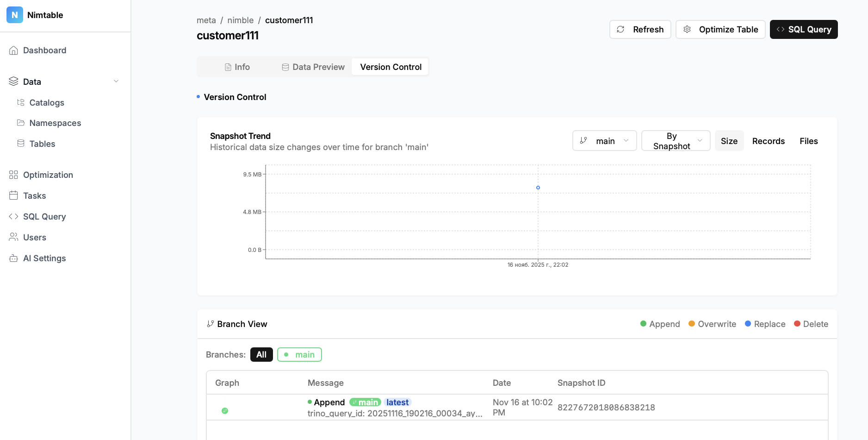Switch chart metric to Files
This screenshot has height=440, width=868.
click(x=808, y=141)
